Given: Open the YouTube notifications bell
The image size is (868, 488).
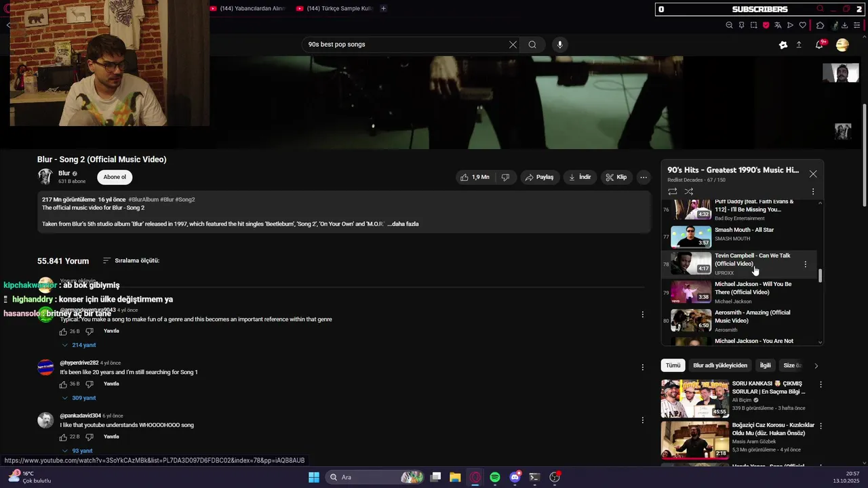Looking at the screenshot, I should (x=819, y=45).
